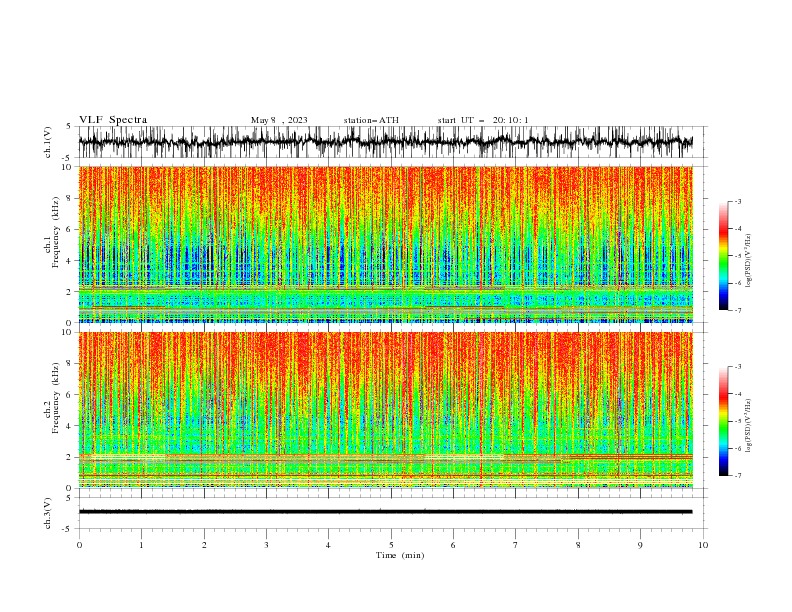Click the "-3" label on ch.1 colorbar

[738, 201]
